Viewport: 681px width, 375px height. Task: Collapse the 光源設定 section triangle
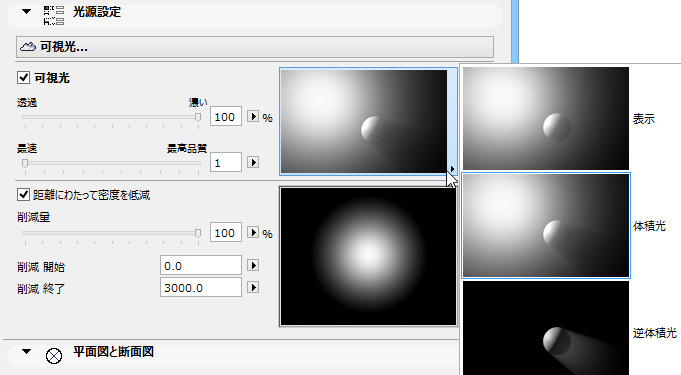tap(26, 12)
